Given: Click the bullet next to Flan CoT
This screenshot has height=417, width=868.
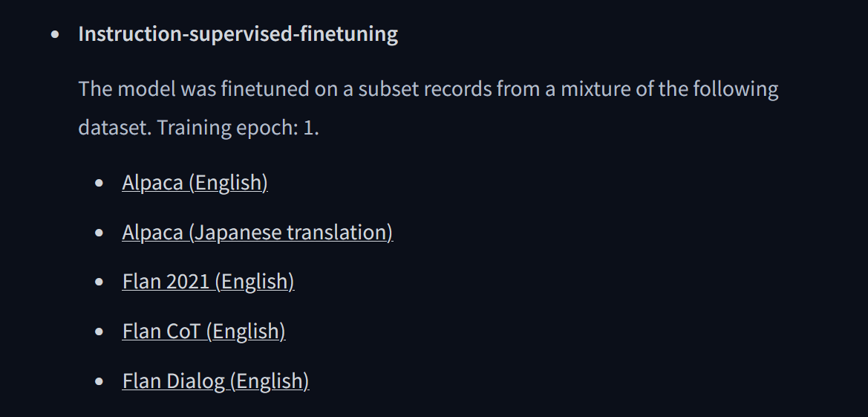Looking at the screenshot, I should pyautogui.click(x=99, y=332).
